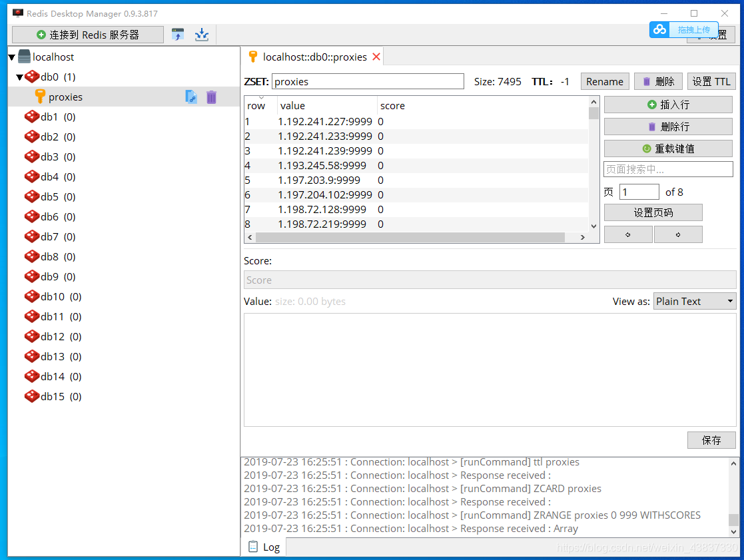The height and width of the screenshot is (560, 744).
Task: Select db15 in the database tree
Action: (61, 396)
